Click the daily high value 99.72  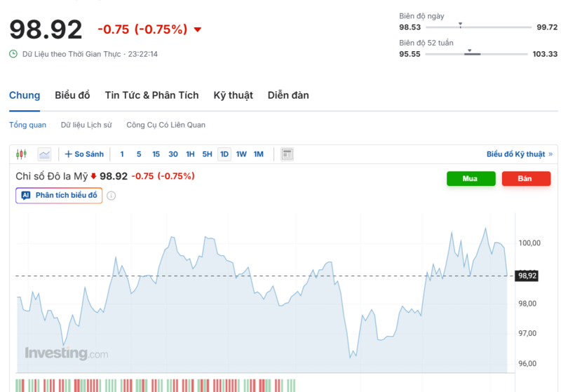(547, 27)
